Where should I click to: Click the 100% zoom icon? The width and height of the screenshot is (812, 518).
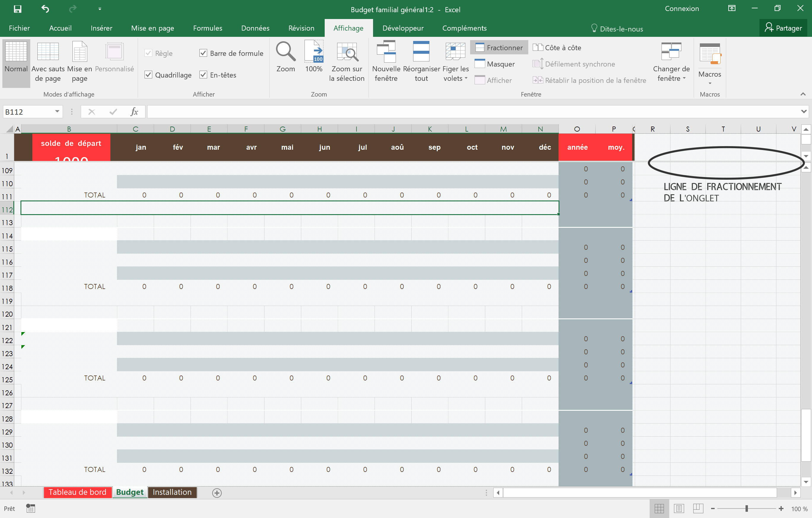pyautogui.click(x=314, y=52)
